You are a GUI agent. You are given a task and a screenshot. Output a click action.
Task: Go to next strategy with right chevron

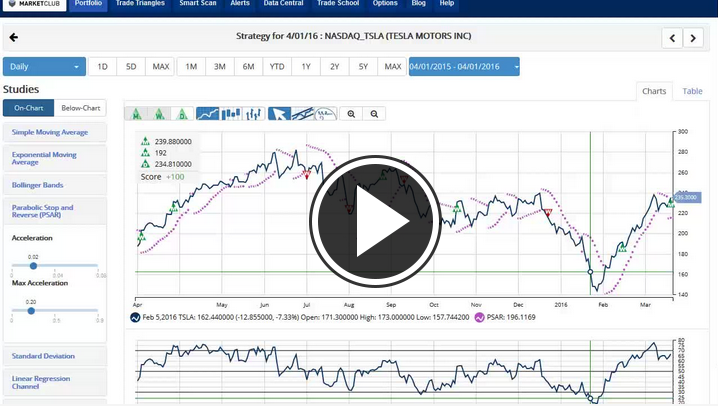[x=695, y=38]
